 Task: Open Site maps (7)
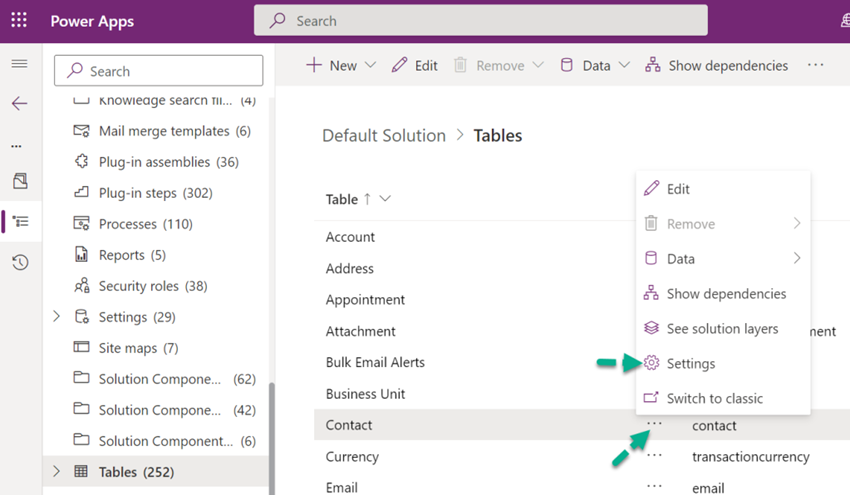tap(126, 348)
